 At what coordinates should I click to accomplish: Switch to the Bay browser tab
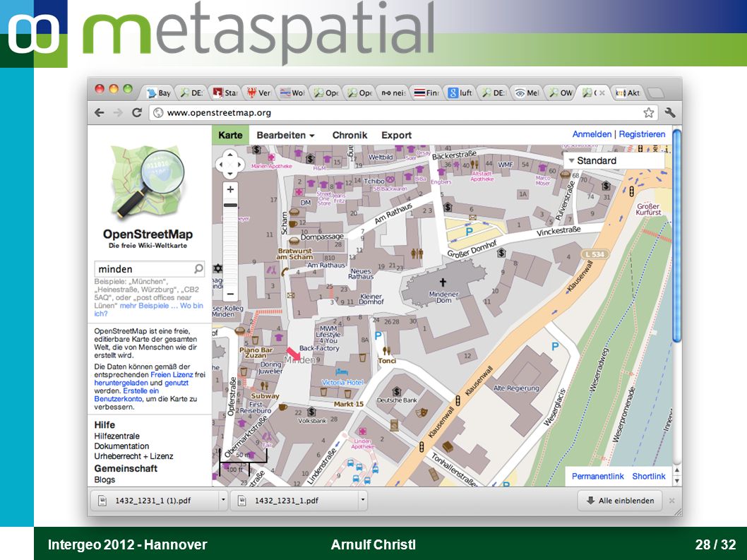159,93
